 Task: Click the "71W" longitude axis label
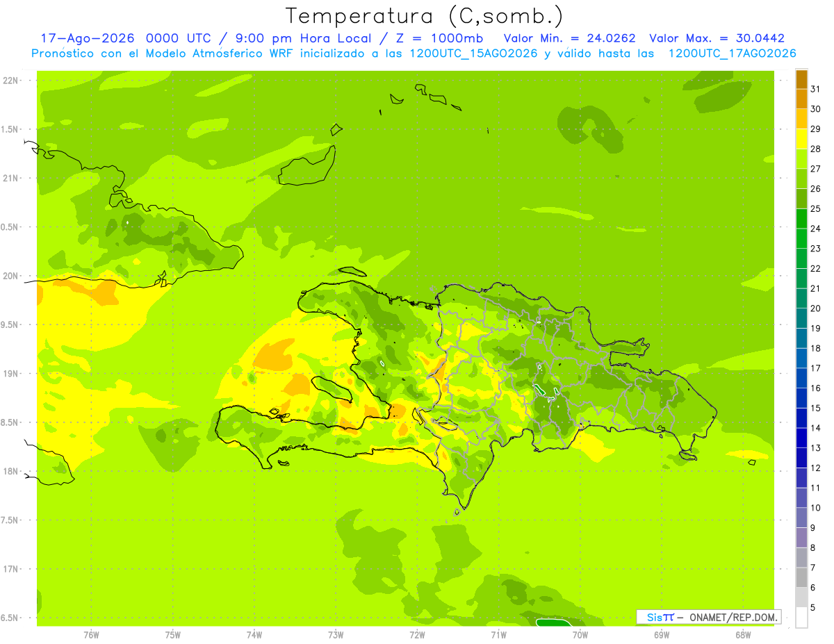[x=498, y=635]
